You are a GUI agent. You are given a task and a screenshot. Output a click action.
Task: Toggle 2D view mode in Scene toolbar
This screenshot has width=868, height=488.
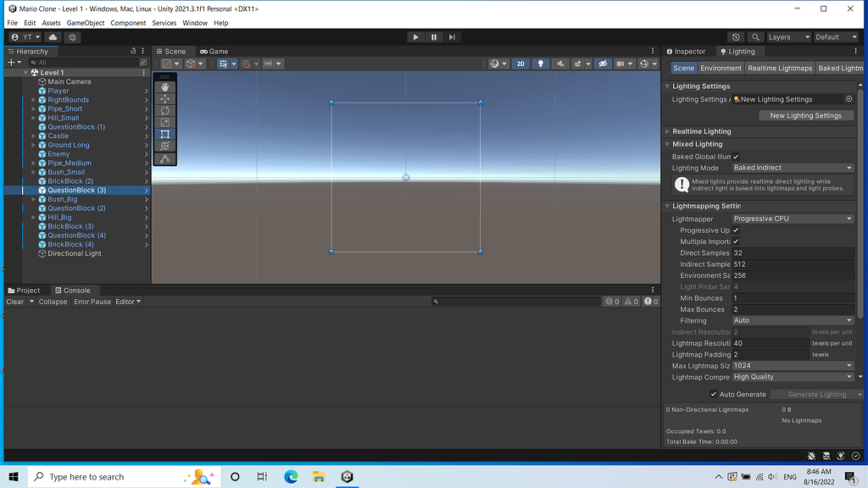pyautogui.click(x=520, y=63)
